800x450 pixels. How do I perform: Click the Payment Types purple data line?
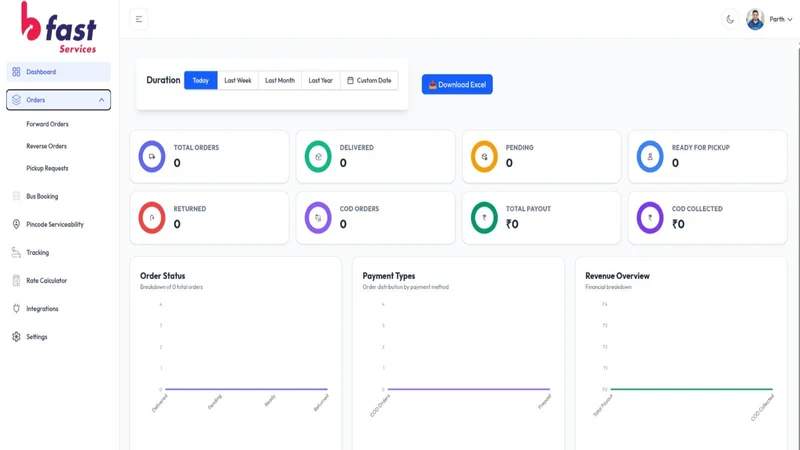(469, 389)
